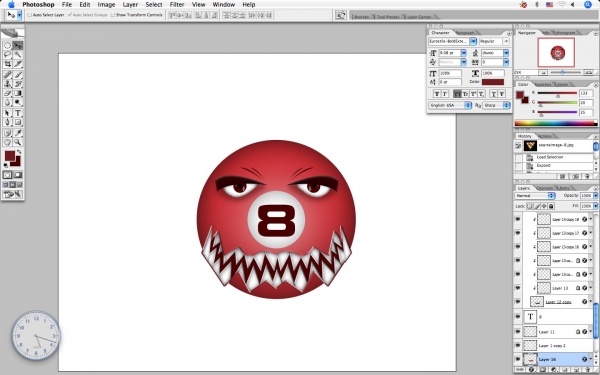Image resolution: width=600 pixels, height=375 pixels.
Task: Enable the Auto Select Layer checkbox
Action: coord(29,15)
